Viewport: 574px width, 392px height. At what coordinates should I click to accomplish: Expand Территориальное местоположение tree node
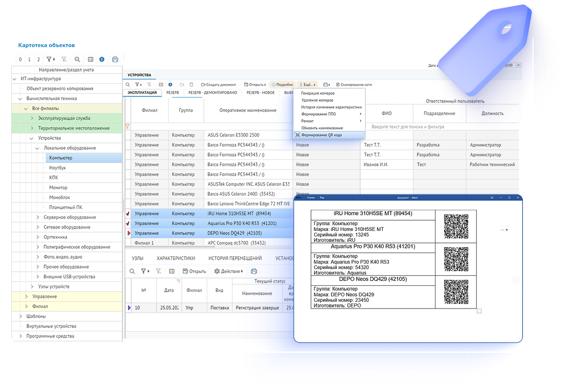tap(32, 128)
